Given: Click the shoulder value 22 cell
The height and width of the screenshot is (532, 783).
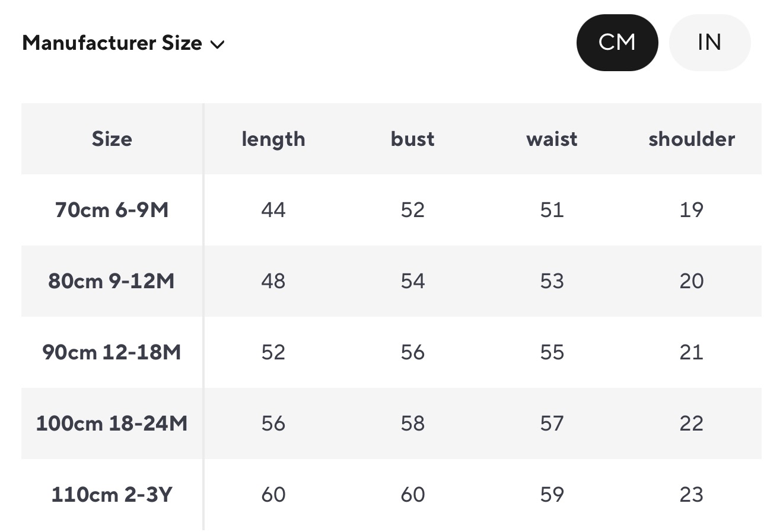Looking at the screenshot, I should click(692, 423).
